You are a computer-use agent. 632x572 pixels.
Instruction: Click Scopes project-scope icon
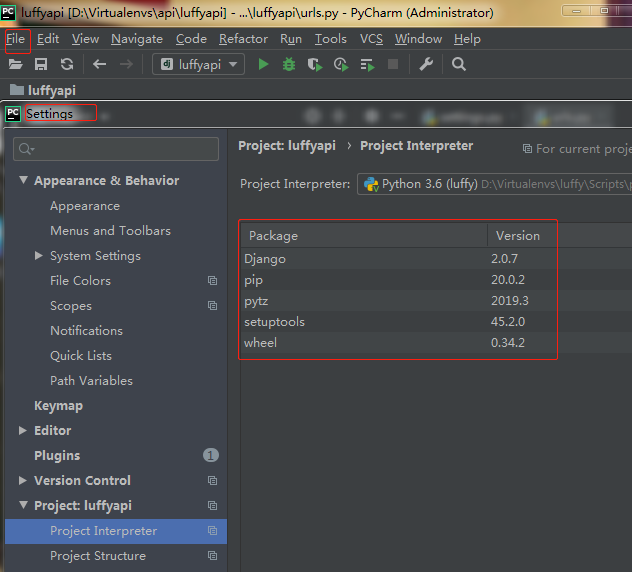click(x=212, y=306)
